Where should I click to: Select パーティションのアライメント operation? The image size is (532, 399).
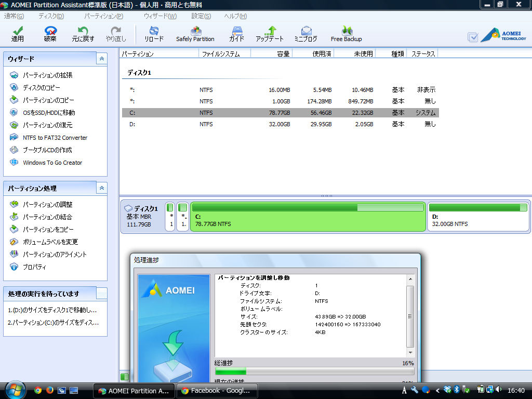[48, 255]
